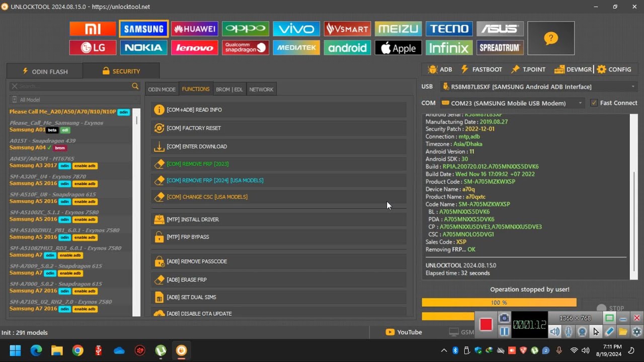Screen dimensions: 644x362
Task: Select the Qualcomm Snapdragon brand tile
Action: 245,48
